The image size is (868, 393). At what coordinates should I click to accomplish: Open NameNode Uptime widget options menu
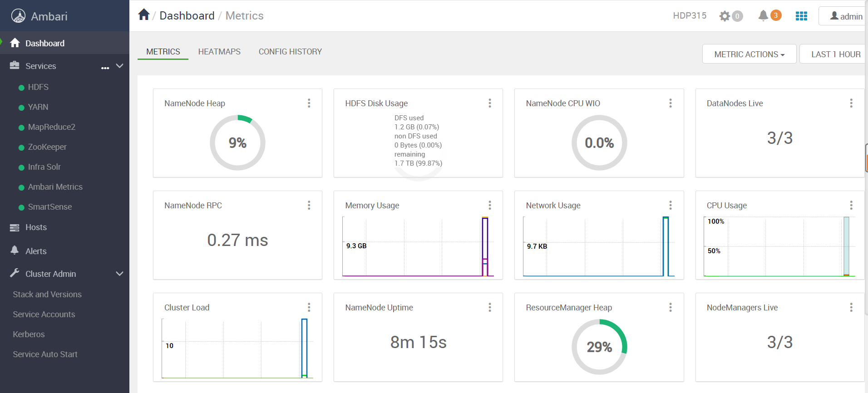point(490,307)
